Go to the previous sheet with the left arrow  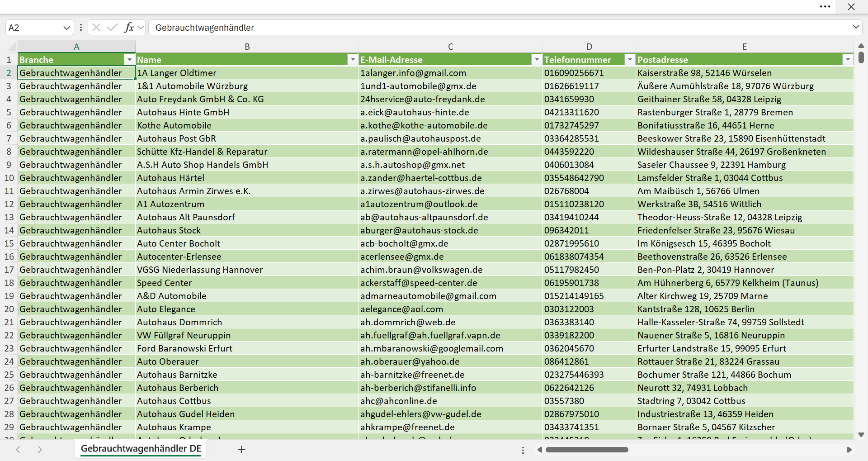tap(18, 449)
